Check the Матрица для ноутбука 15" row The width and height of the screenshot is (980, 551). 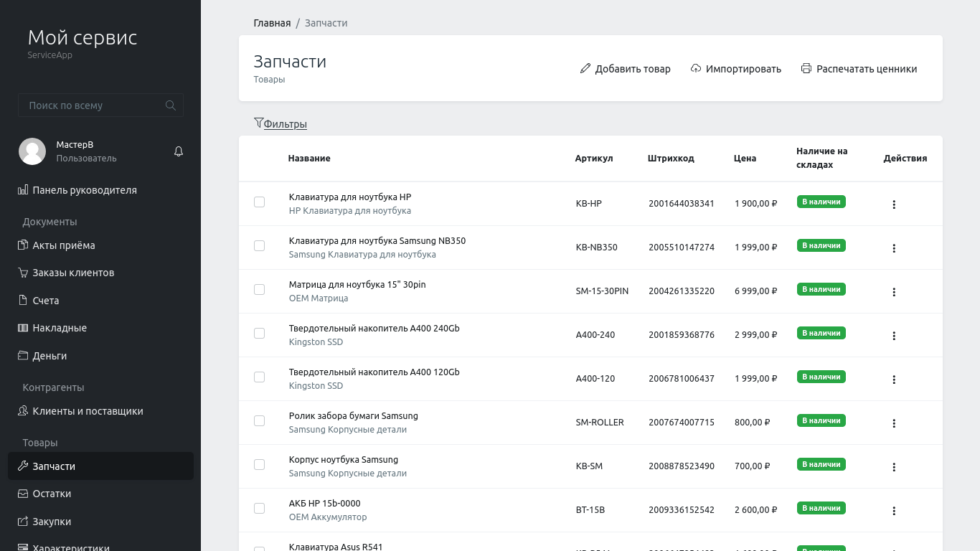(x=260, y=290)
